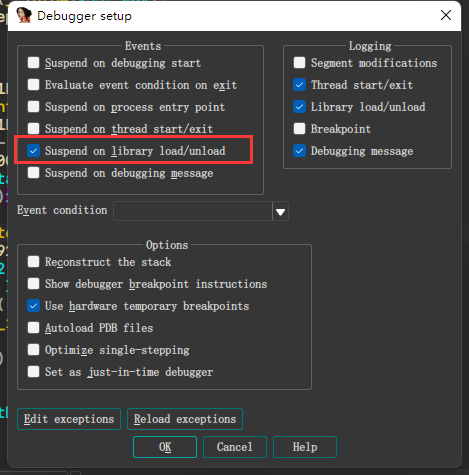Focus the Event condition input field
Viewport: 469px width, 475px height.
(193, 211)
